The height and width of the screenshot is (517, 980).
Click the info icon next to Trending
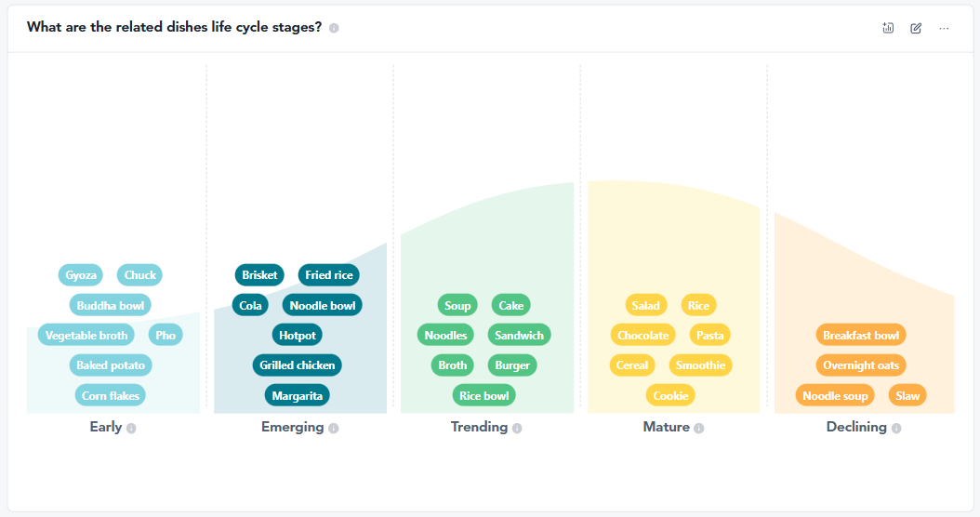(x=517, y=429)
